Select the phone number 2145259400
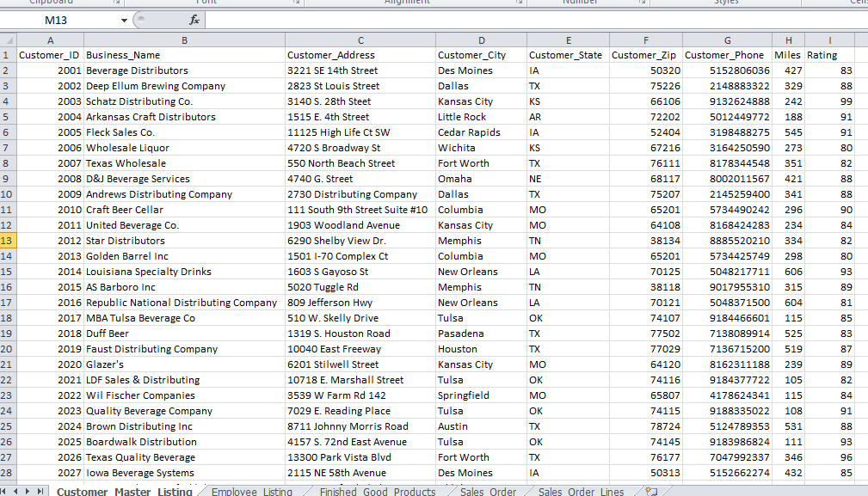This screenshot has height=496, width=868. coord(728,194)
